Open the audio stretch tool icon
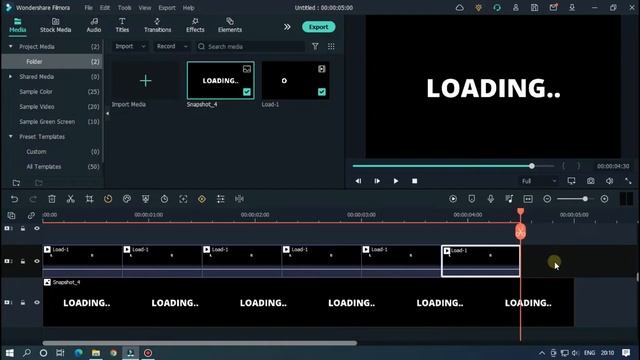Viewport: 640px width, 360px height. [240, 199]
